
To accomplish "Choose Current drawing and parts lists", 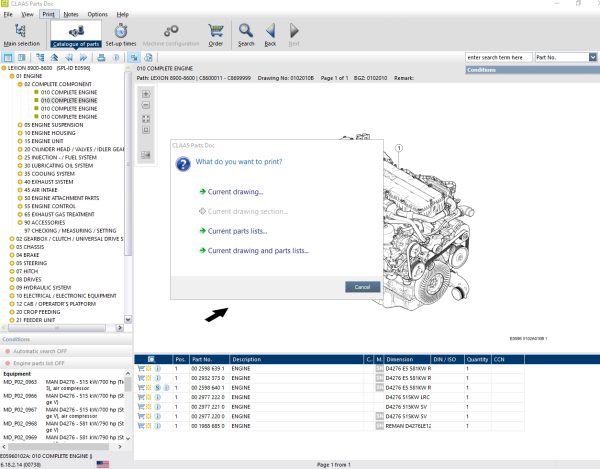I will pyautogui.click(x=257, y=251).
